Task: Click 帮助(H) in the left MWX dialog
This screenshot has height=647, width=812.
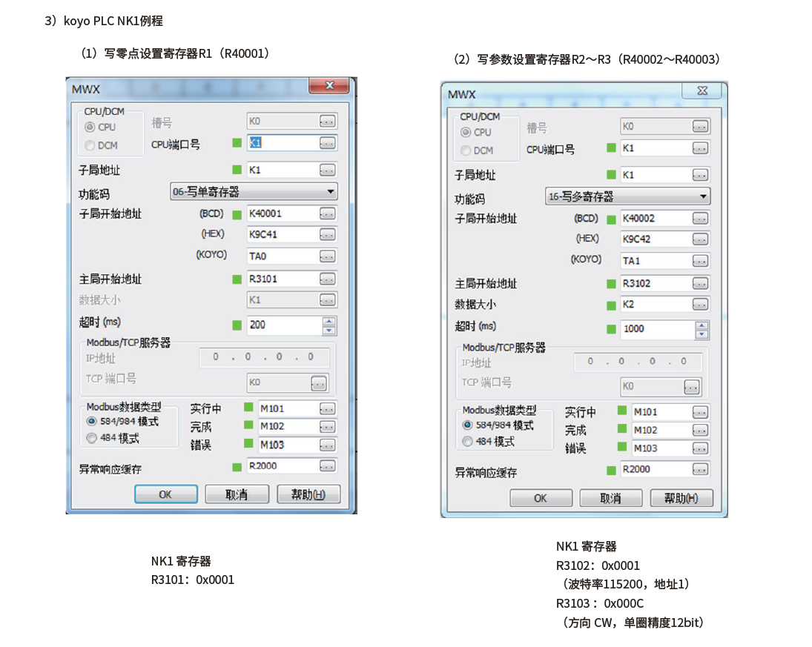Action: 308,494
